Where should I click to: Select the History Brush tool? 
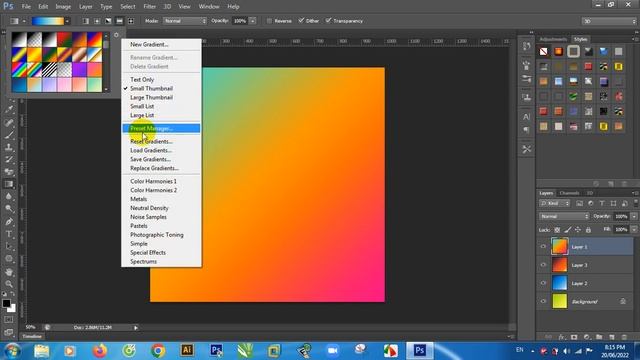(9, 160)
